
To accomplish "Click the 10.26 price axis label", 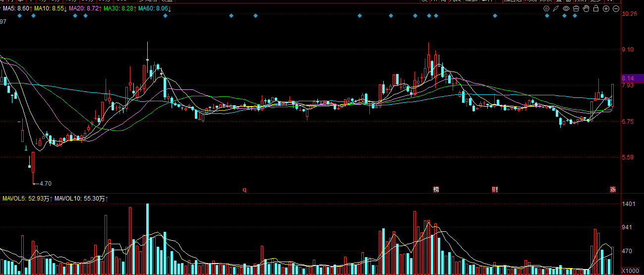I will pos(629,14).
